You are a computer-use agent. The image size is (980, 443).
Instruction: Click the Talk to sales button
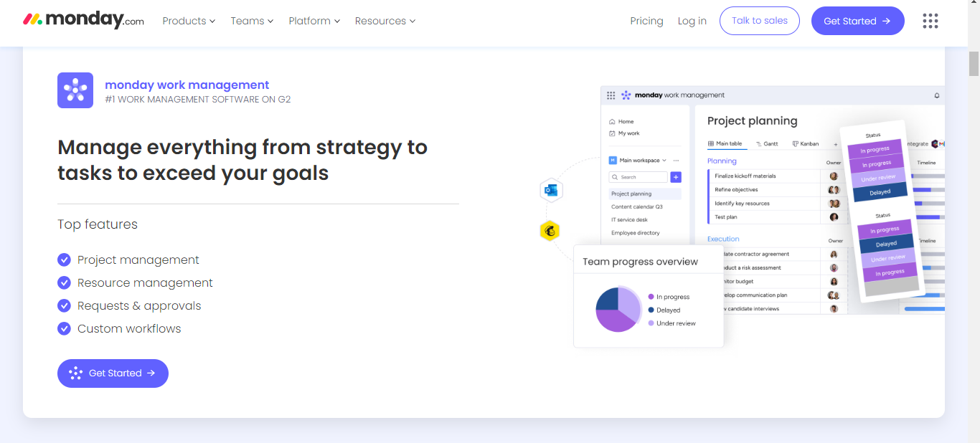tap(759, 21)
